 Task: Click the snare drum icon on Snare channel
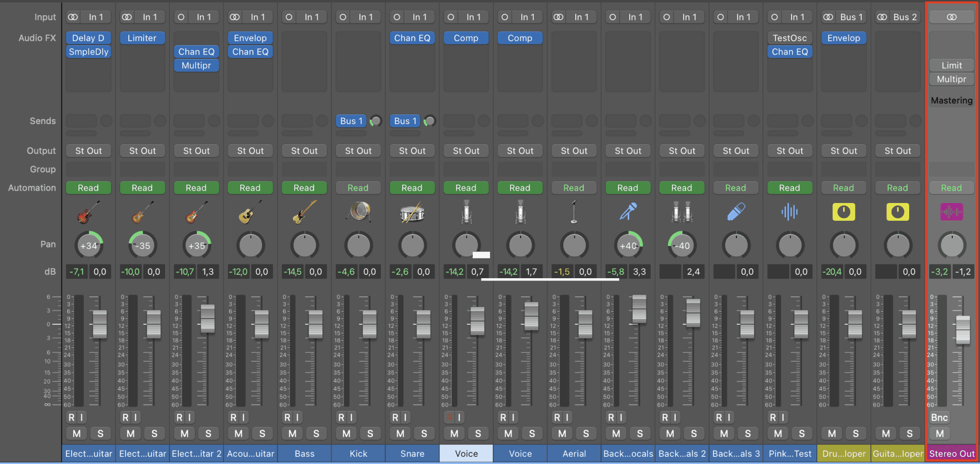(x=412, y=212)
